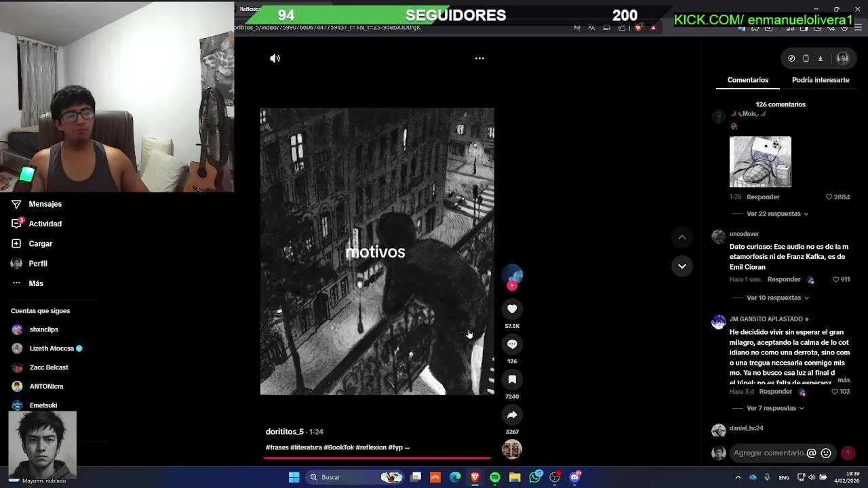Open the creator's round profile avatar beside video
The image size is (868, 488).
tap(512, 274)
